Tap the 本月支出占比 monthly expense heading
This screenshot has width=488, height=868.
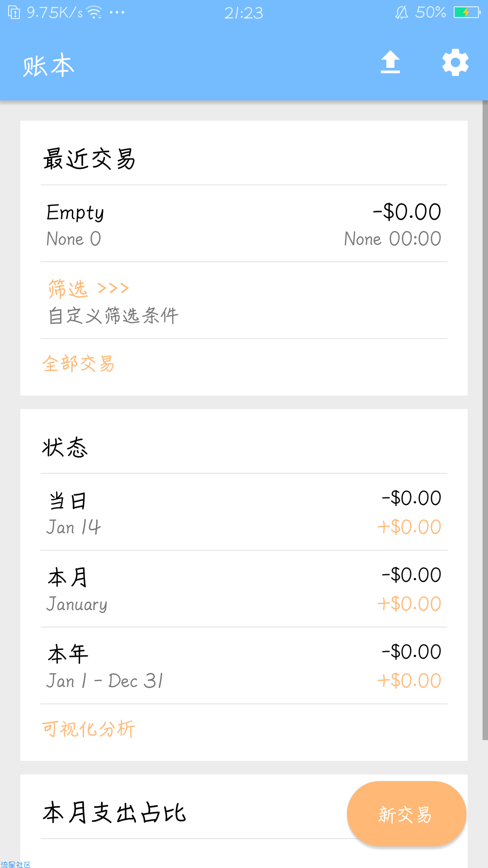coord(114,813)
